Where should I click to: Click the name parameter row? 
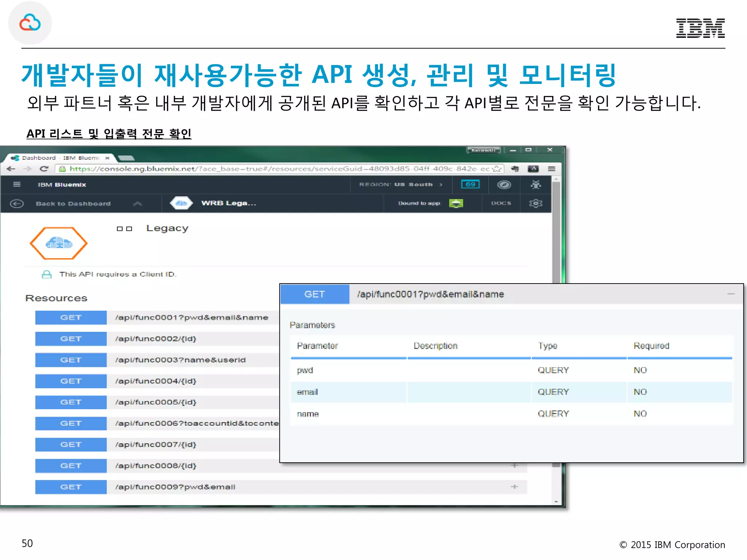511,414
